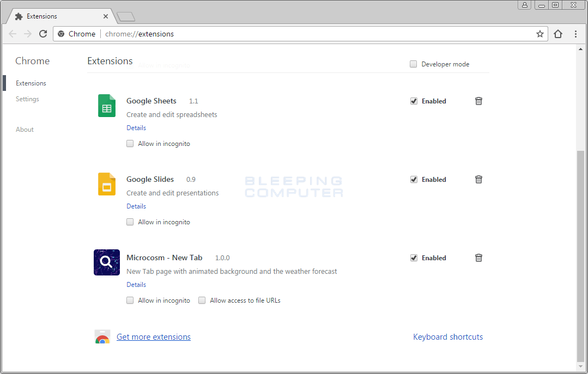
Task: Bookmark this page with the star icon
Action: tap(539, 33)
